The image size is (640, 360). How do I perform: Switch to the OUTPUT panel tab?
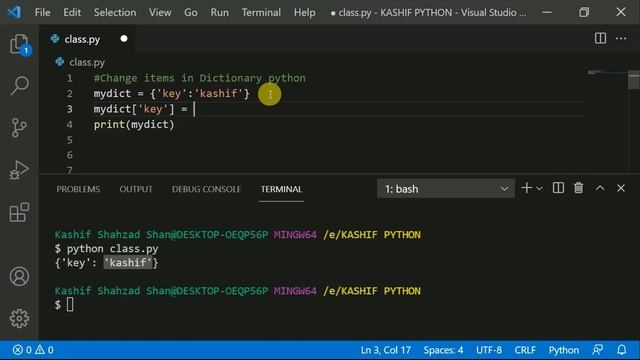pos(136,189)
